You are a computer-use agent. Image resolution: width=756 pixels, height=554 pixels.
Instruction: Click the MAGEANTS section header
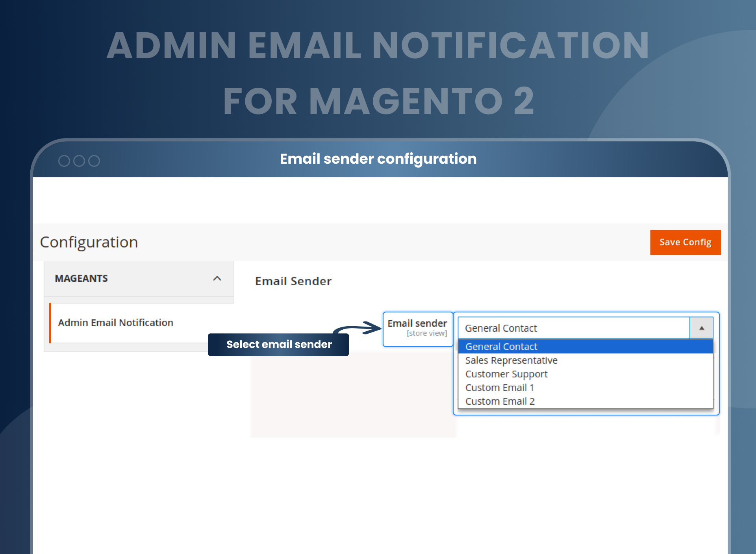81,279
